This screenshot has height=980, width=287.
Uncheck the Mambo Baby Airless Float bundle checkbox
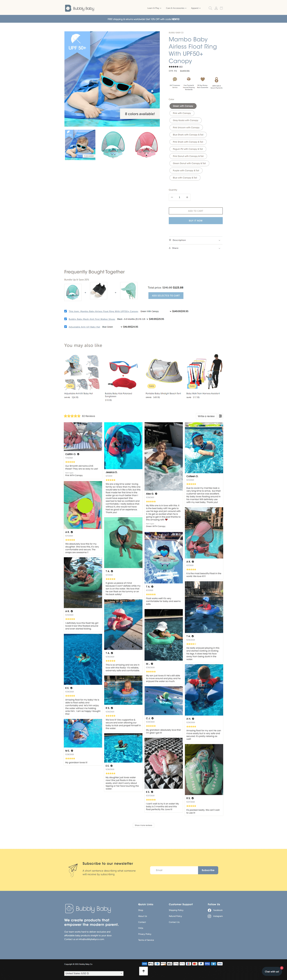tap(65, 311)
